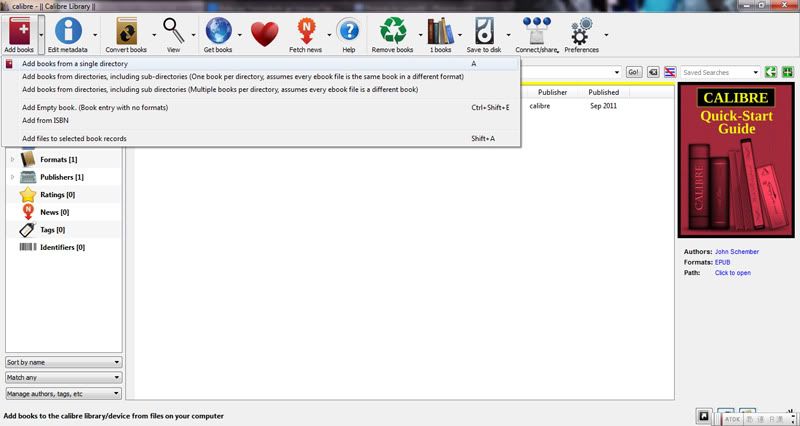Click the green plus save-search icon
The width and height of the screenshot is (800, 426).
click(788, 72)
